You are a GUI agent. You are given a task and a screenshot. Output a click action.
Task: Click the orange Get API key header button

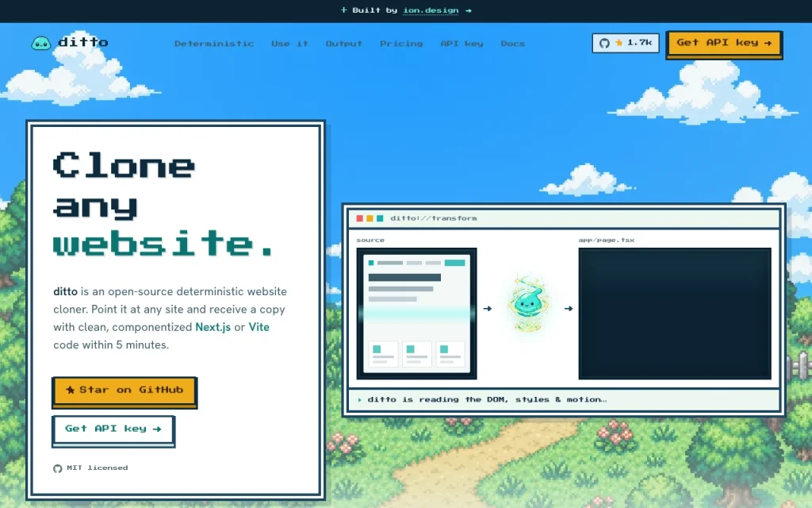coord(724,44)
